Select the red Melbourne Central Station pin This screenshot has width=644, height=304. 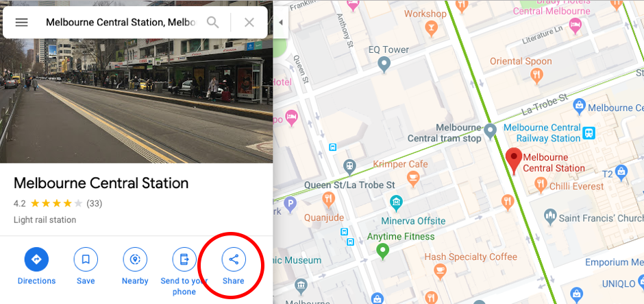(513, 162)
